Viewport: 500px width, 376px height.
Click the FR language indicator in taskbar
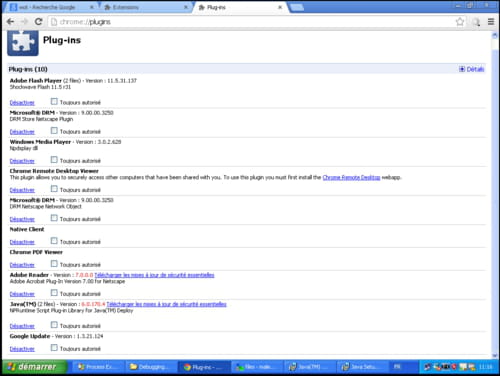(397, 367)
